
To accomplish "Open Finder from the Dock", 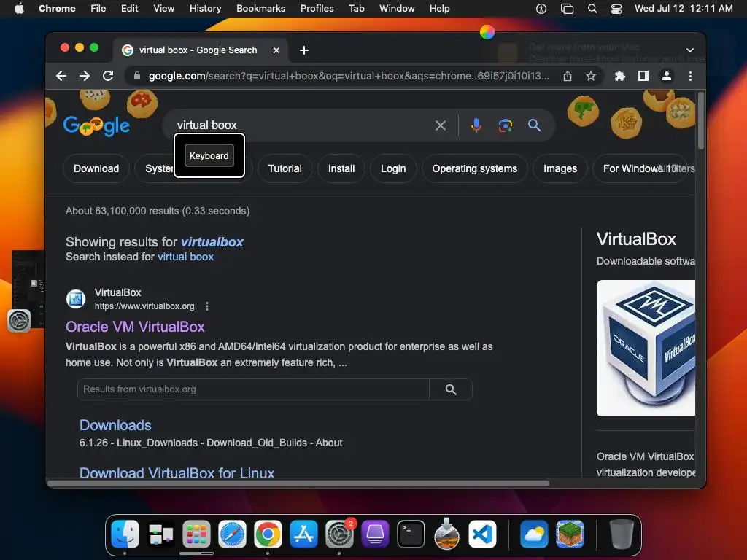I will click(125, 534).
